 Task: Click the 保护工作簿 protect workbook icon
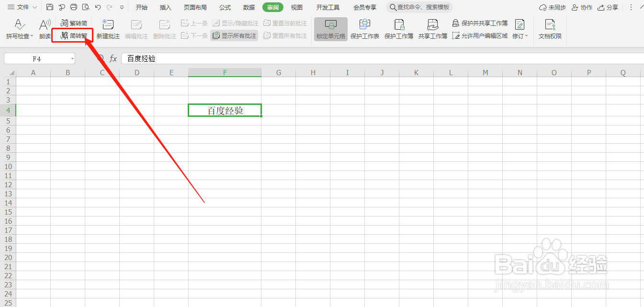click(x=399, y=24)
